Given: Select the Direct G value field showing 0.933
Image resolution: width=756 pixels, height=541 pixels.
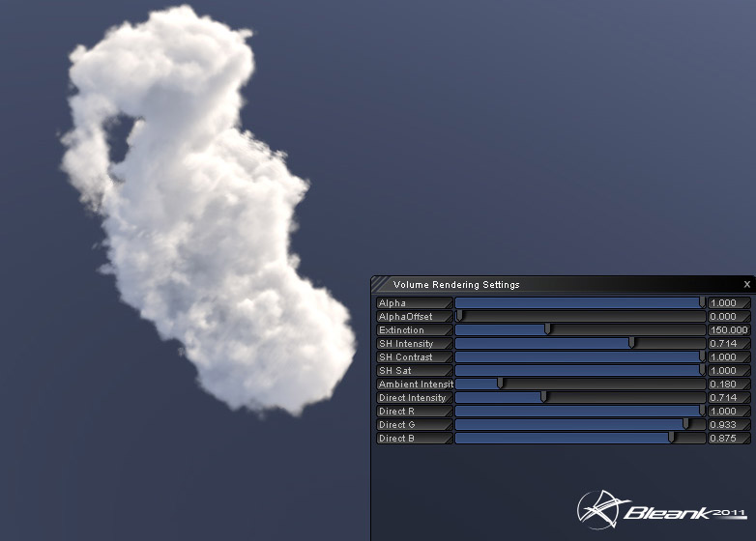Looking at the screenshot, I should point(729,424).
